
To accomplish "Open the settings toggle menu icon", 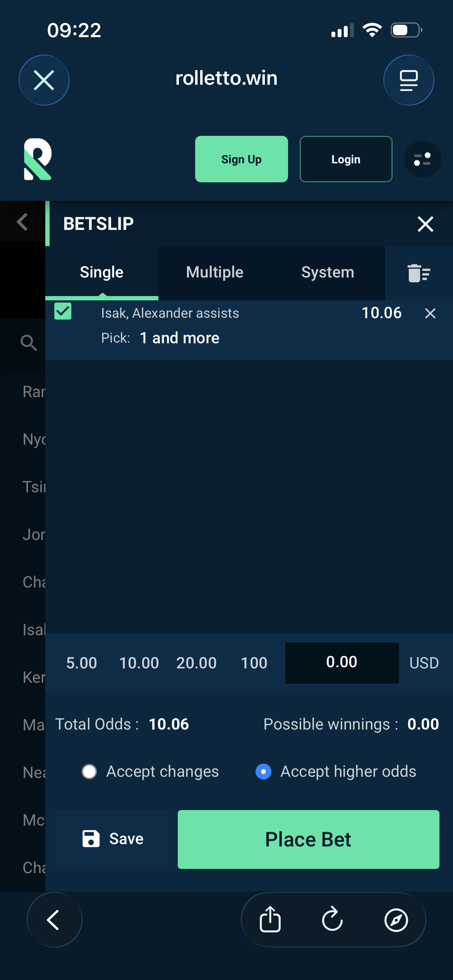I will [422, 159].
